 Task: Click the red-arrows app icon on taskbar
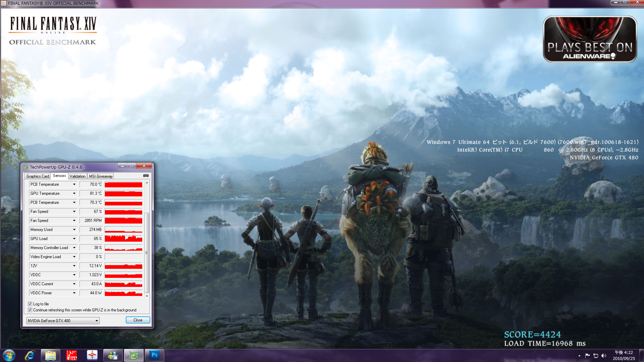click(92, 355)
